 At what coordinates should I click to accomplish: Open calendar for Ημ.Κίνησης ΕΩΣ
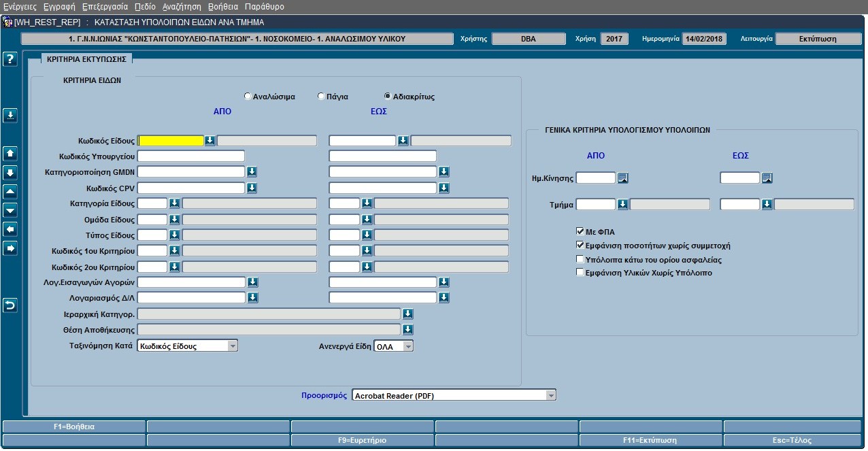point(767,178)
